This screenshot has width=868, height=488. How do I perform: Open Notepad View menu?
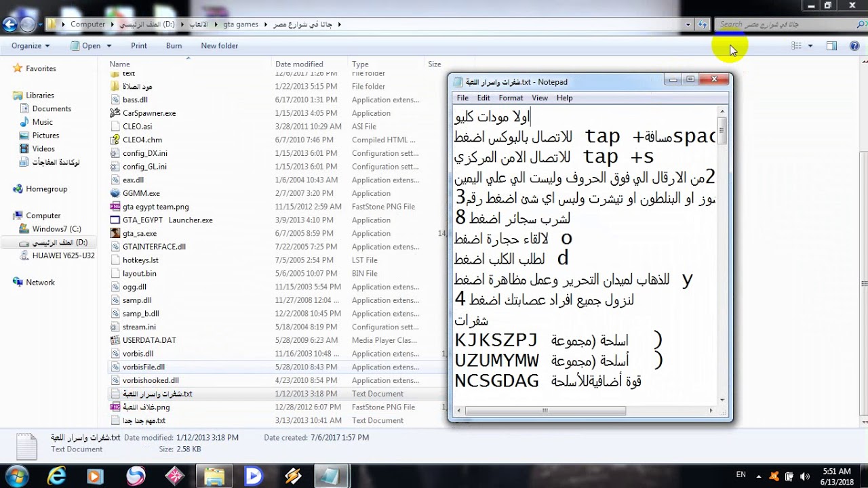pyautogui.click(x=540, y=98)
